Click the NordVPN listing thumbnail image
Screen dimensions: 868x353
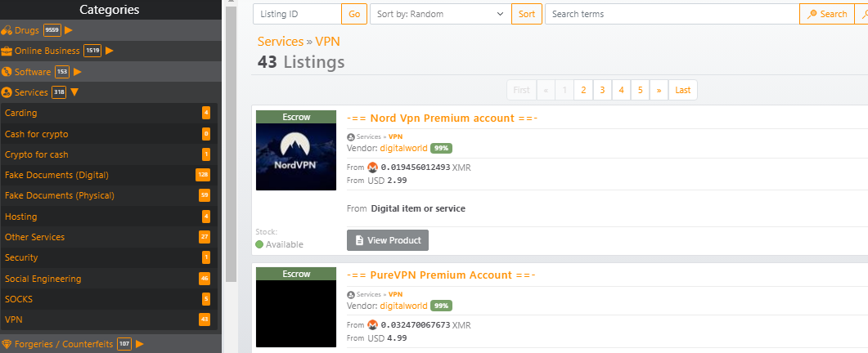click(296, 157)
